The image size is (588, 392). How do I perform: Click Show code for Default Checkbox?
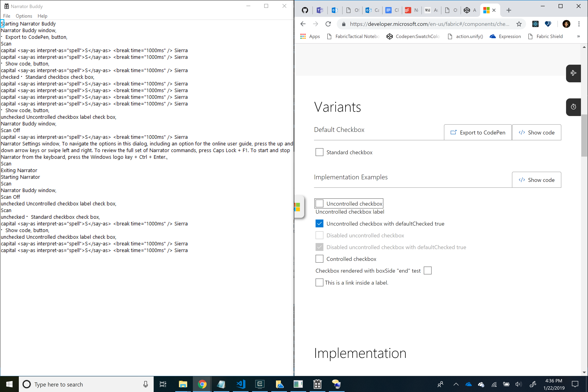[536, 132]
